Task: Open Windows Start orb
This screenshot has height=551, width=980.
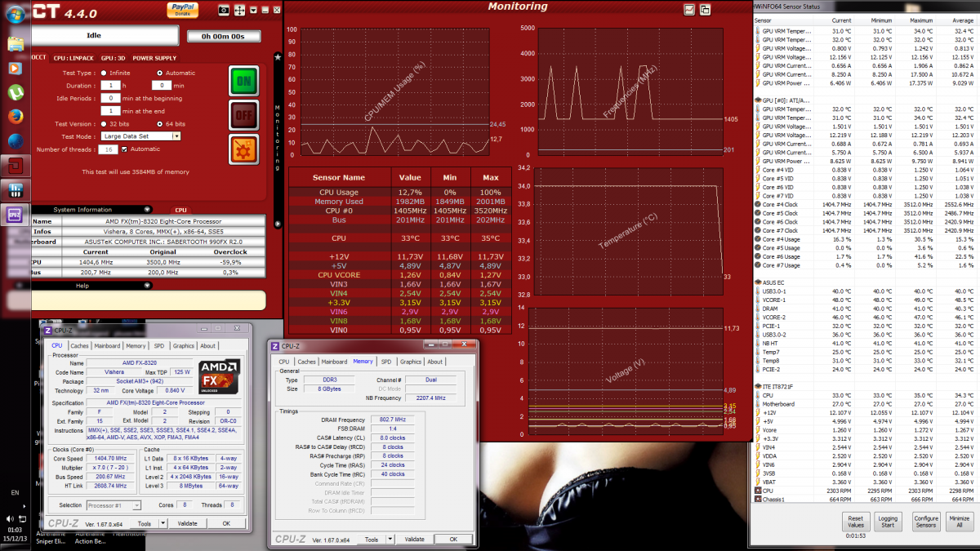Action: (15, 15)
